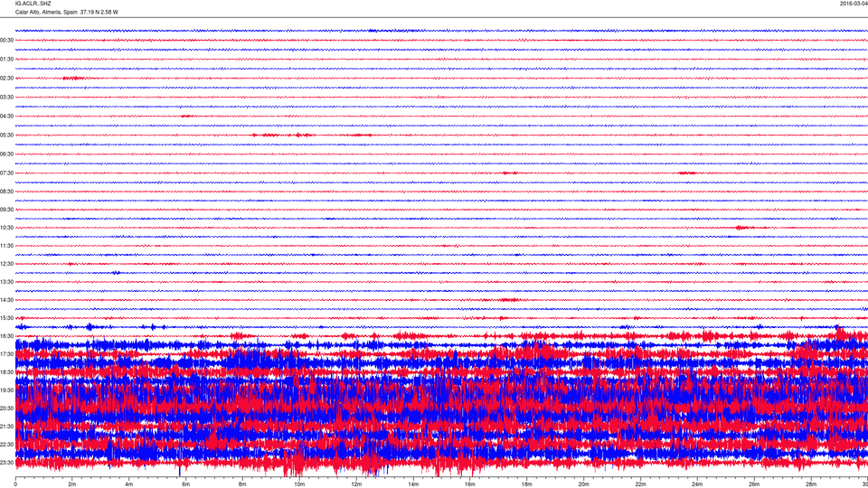Click the station code IG.ACLR..SHZ header
The height and width of the screenshot is (488, 868).
pos(33,4)
